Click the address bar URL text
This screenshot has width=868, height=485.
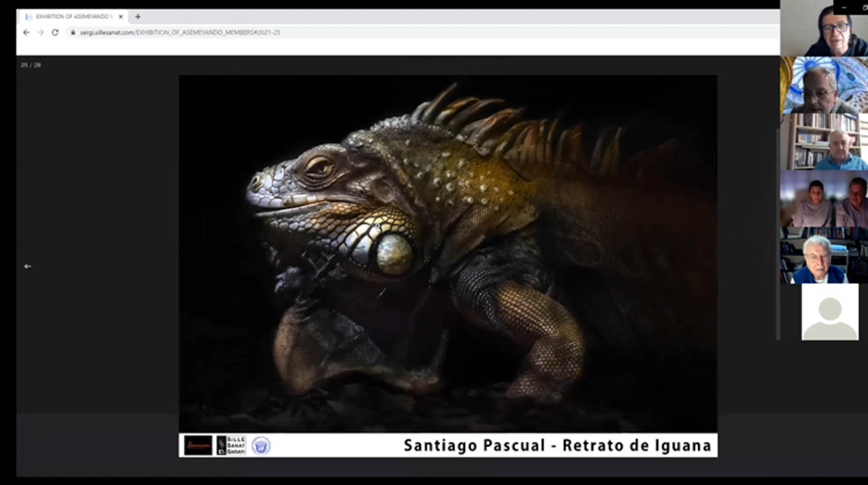180,33
